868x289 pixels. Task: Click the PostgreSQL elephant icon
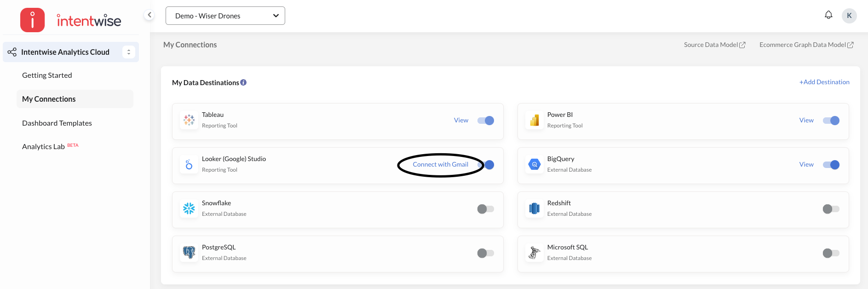189,253
